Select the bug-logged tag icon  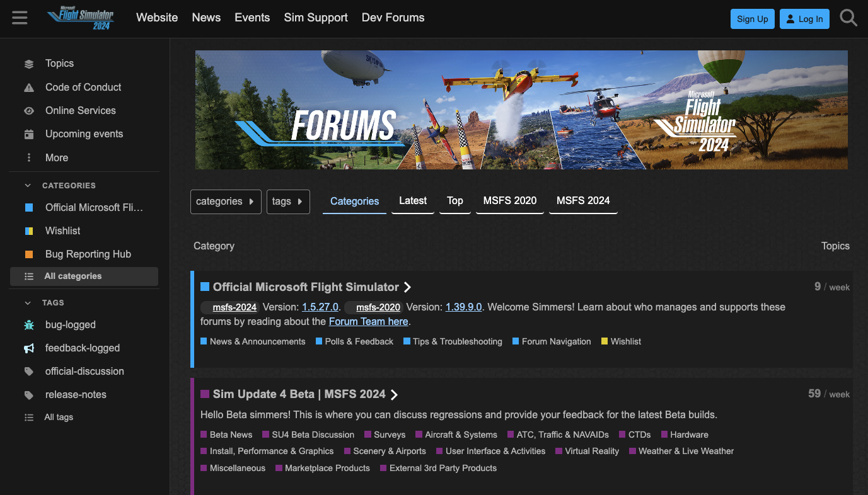29,324
